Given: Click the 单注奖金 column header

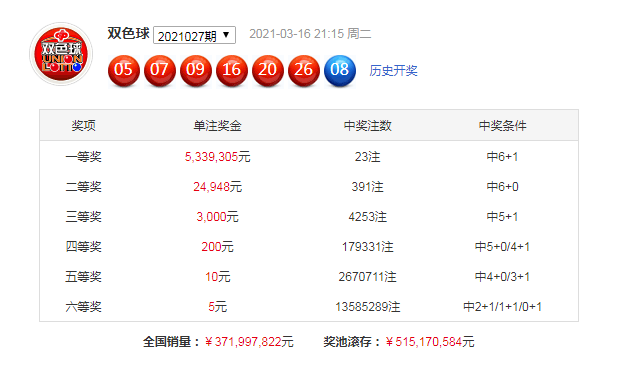Looking at the screenshot, I should click(x=217, y=126).
